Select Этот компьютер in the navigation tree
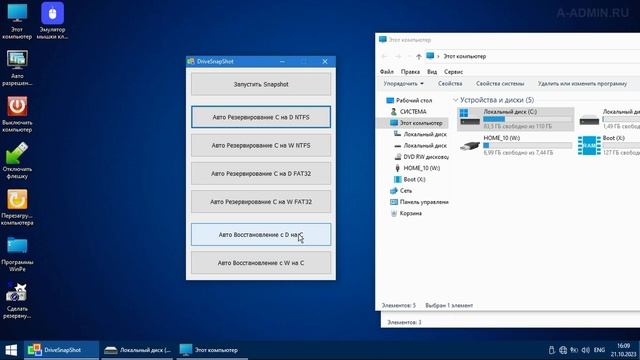 421,123
